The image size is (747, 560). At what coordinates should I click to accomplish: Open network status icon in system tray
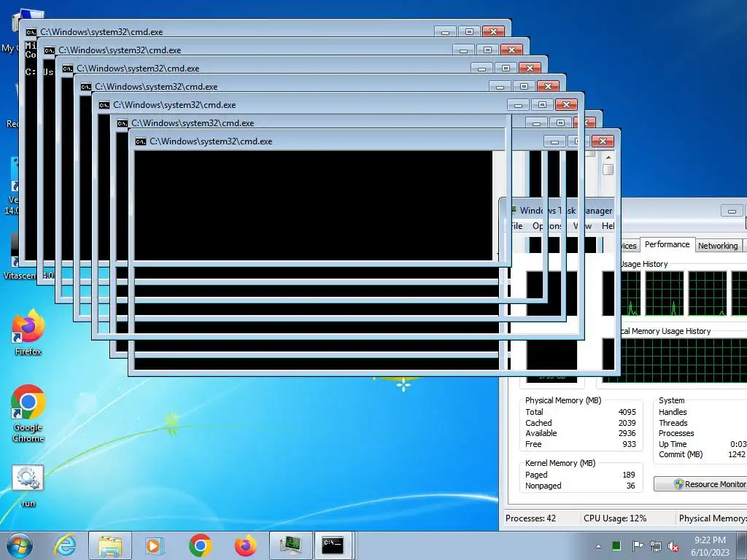point(656,546)
